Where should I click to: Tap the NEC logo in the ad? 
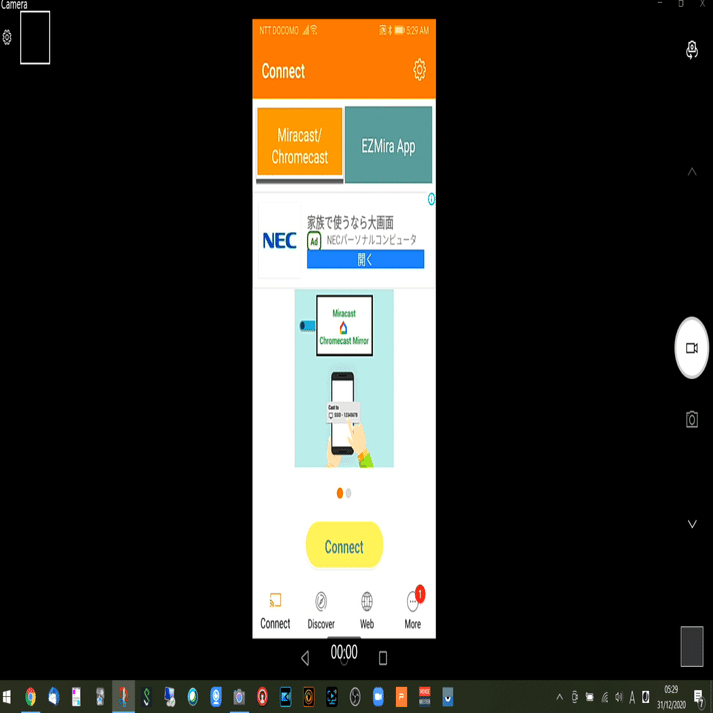point(279,240)
